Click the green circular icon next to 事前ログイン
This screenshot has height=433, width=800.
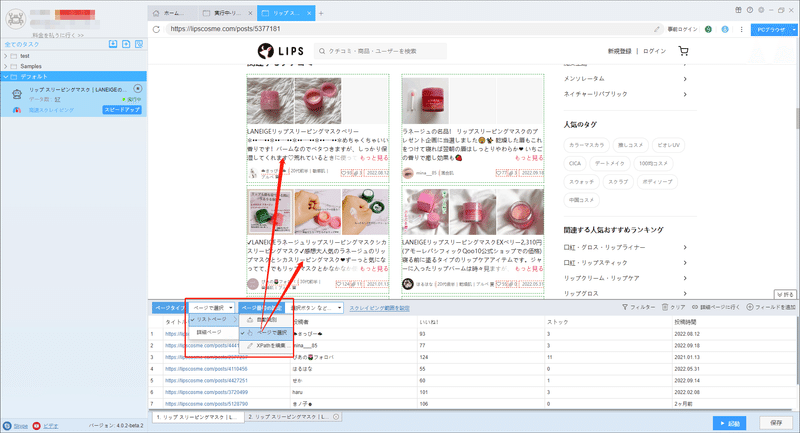708,30
